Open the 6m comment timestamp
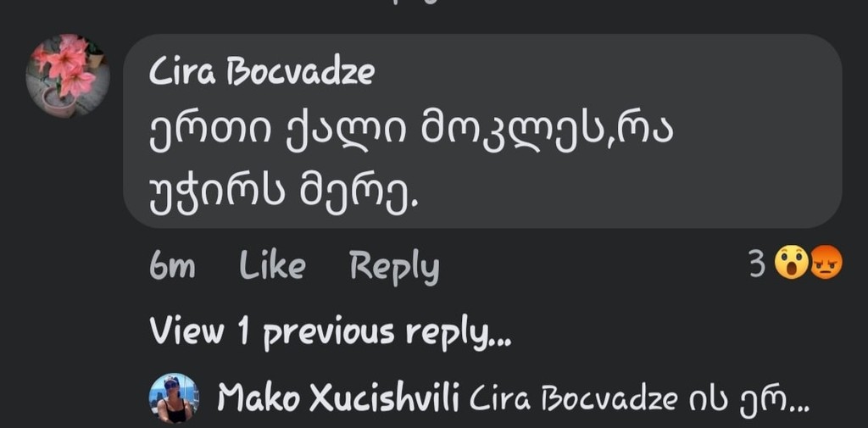 point(172,266)
